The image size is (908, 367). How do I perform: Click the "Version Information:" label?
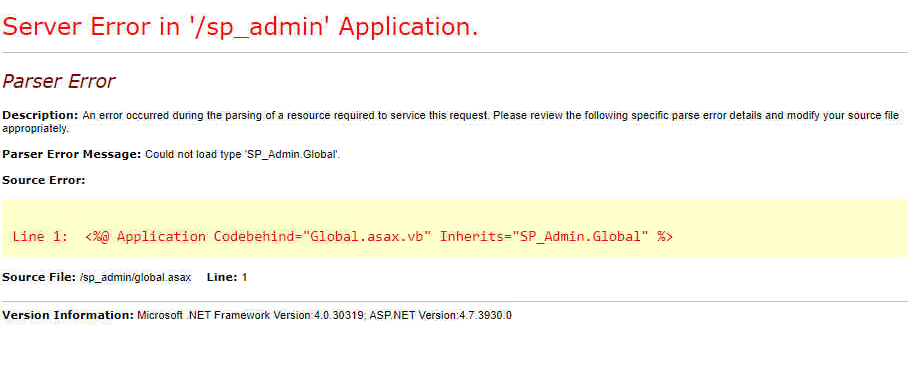68,315
